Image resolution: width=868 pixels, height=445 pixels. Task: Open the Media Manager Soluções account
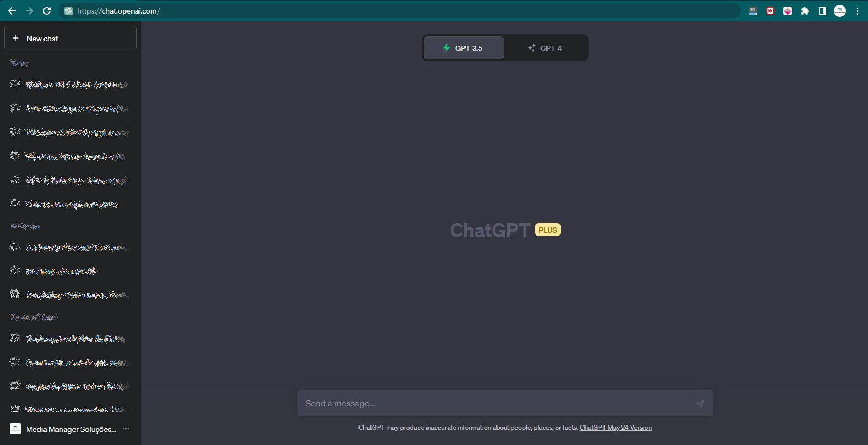tap(71, 429)
